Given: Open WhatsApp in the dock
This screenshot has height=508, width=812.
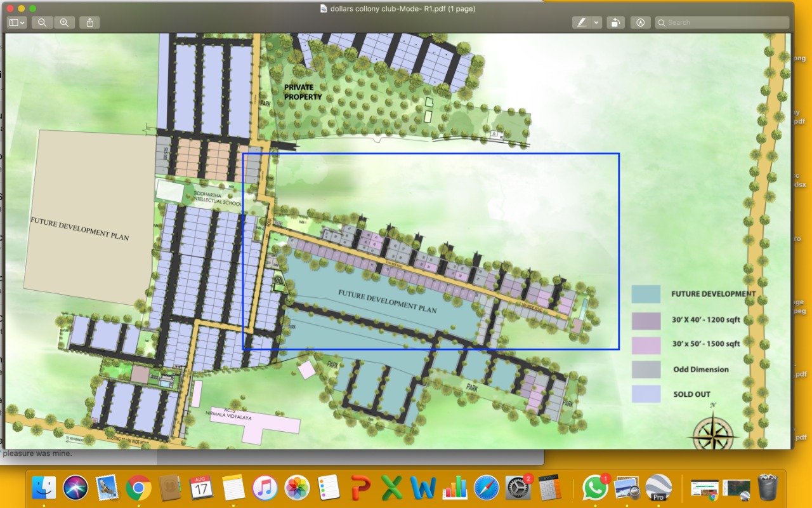Looking at the screenshot, I should (595, 488).
